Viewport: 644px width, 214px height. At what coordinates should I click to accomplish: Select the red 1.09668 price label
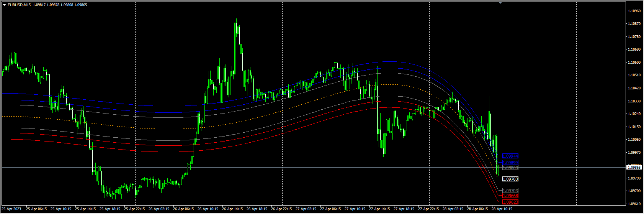coord(510,196)
